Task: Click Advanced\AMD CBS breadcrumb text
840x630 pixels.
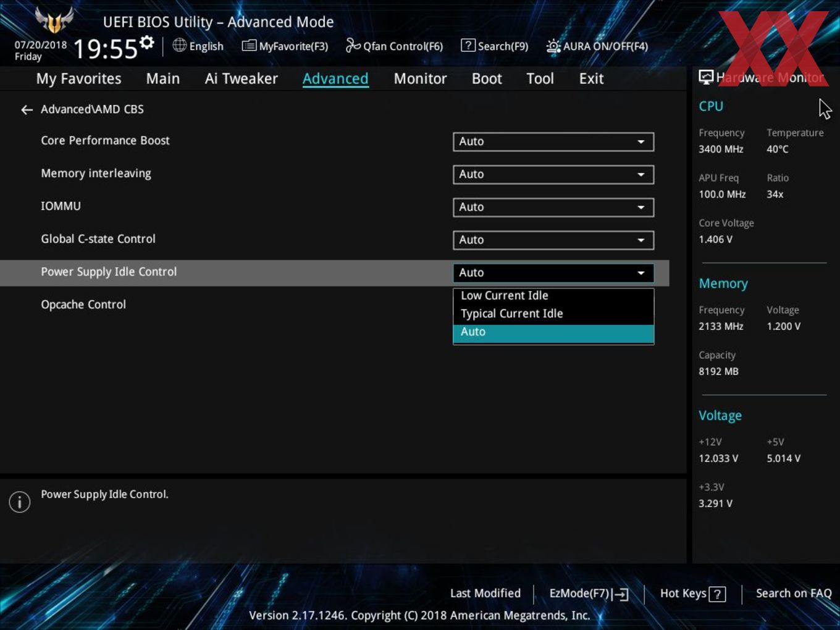Action: click(x=92, y=109)
